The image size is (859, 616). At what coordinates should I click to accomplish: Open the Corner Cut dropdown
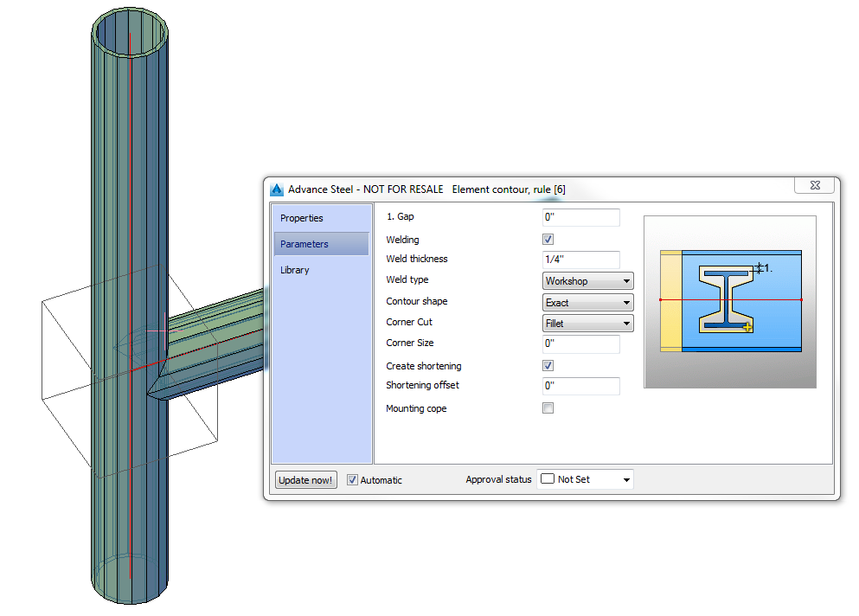(588, 324)
